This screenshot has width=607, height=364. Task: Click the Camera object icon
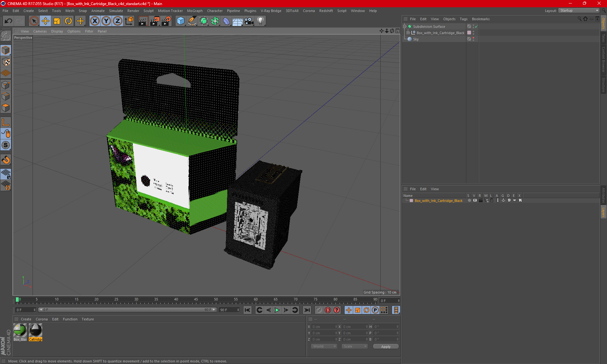[x=249, y=21]
